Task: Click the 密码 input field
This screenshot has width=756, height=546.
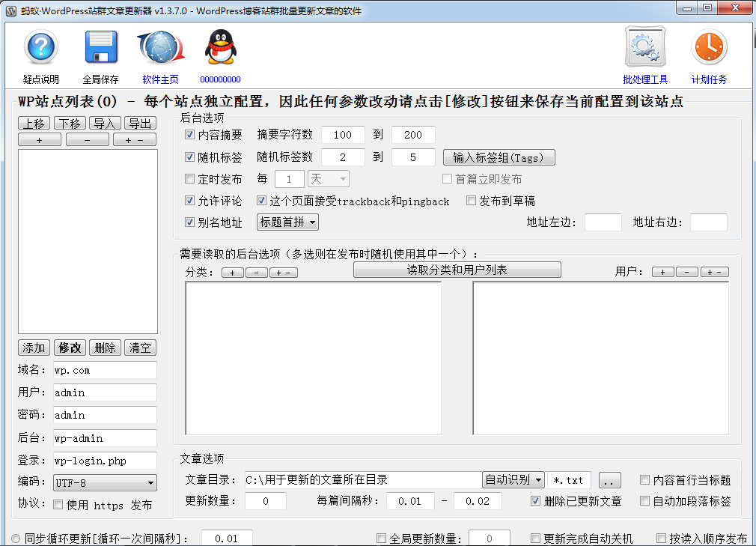Action: pos(105,415)
